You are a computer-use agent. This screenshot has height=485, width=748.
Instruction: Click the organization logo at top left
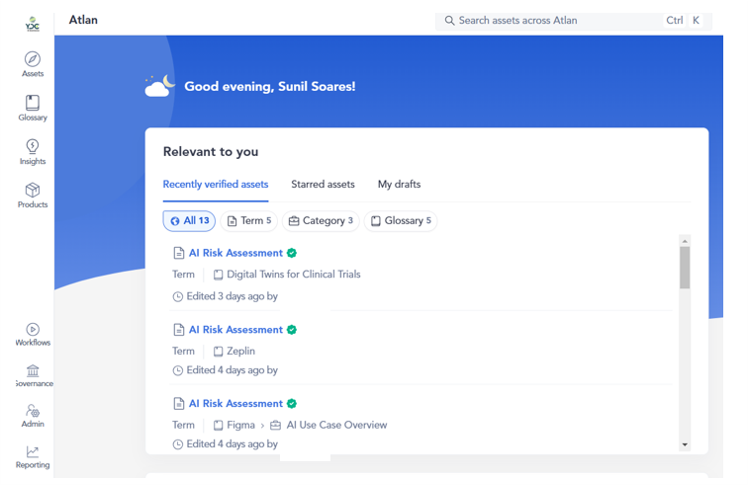click(32, 22)
